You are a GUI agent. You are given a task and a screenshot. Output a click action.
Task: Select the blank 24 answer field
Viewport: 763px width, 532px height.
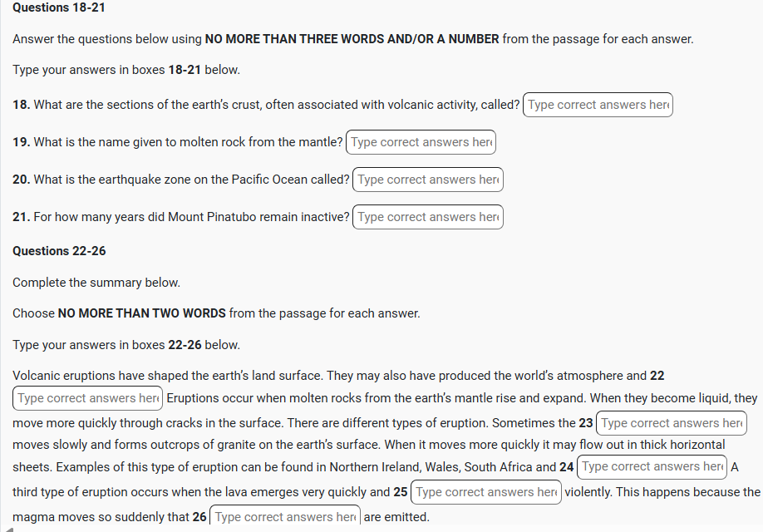[x=652, y=466]
